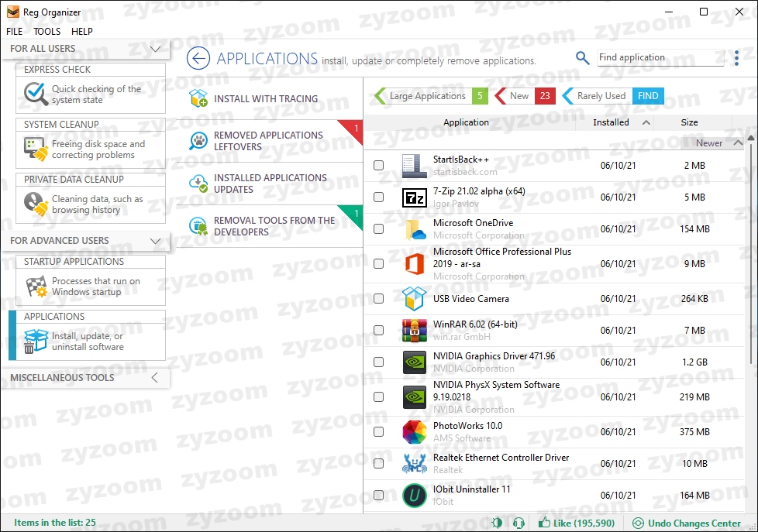The width and height of the screenshot is (758, 532).
Task: Check the StartIsBack++ checkbox
Action: pyautogui.click(x=378, y=165)
